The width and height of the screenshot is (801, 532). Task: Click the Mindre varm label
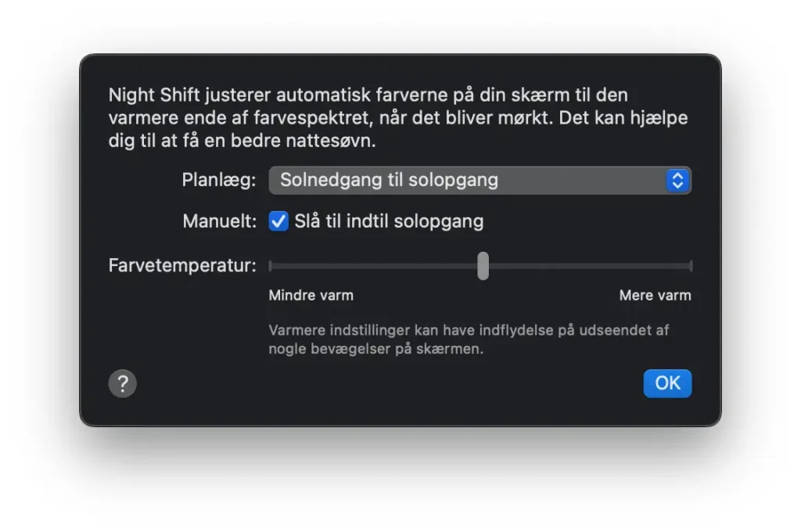pyautogui.click(x=311, y=295)
